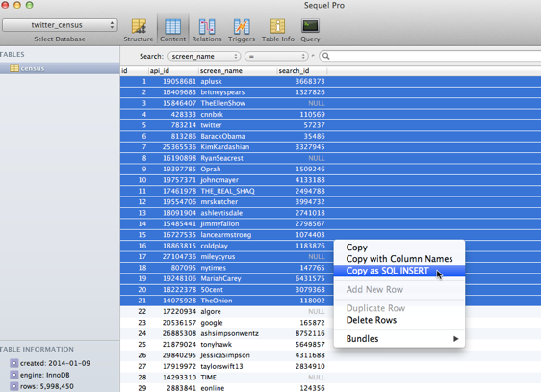Sort by the api_id column header
Image resolution: width=541 pixels, height=392 pixels.
(x=174, y=70)
